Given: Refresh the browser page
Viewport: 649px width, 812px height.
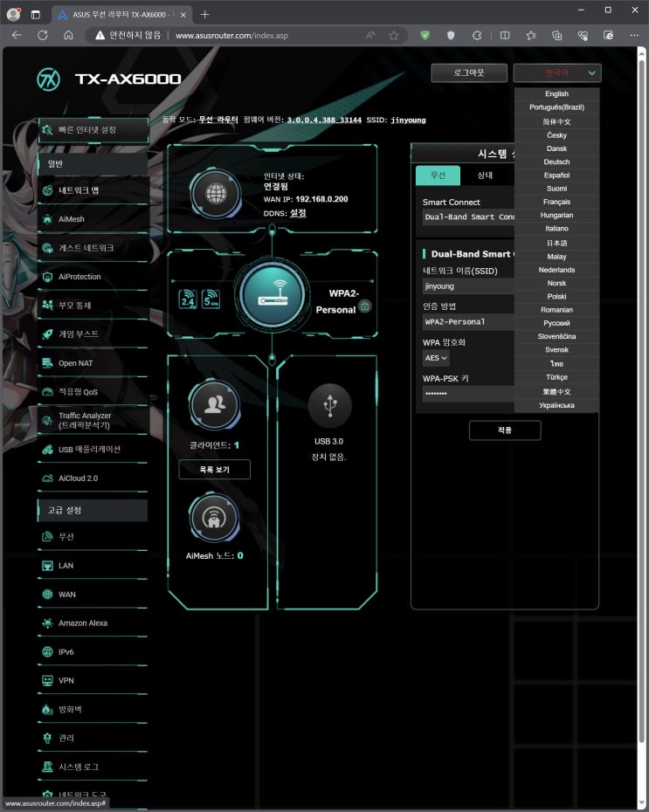Looking at the screenshot, I should point(43,35).
